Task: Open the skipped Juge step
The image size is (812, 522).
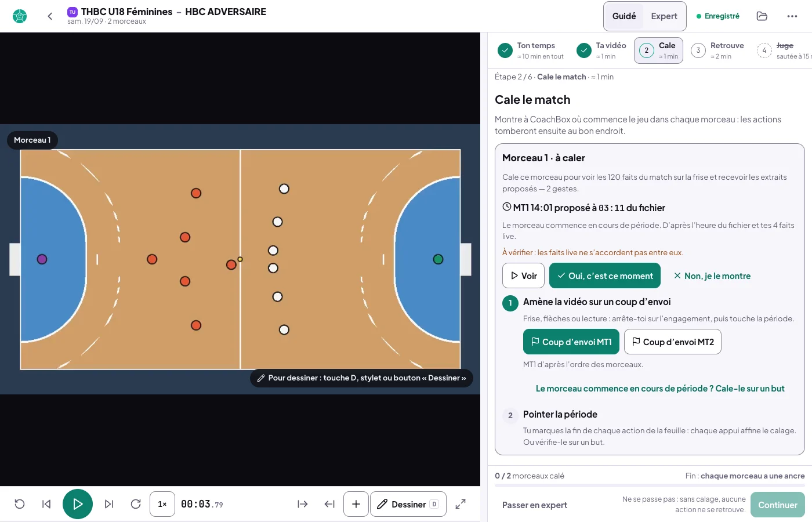Action: [x=784, y=50]
